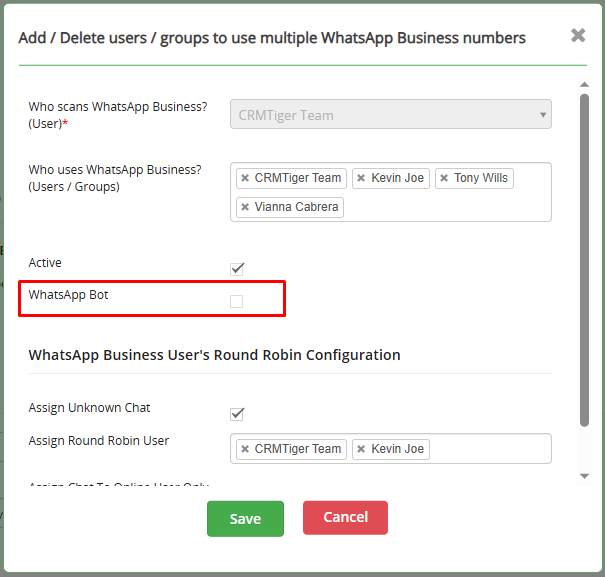Enable the WhatsApp Bot checkbox

(x=237, y=301)
